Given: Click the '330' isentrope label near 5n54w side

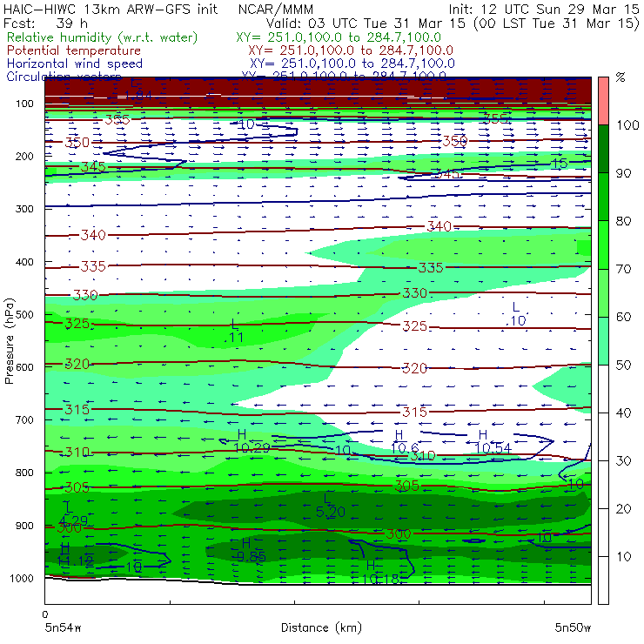Looking at the screenshot, I should [85, 295].
